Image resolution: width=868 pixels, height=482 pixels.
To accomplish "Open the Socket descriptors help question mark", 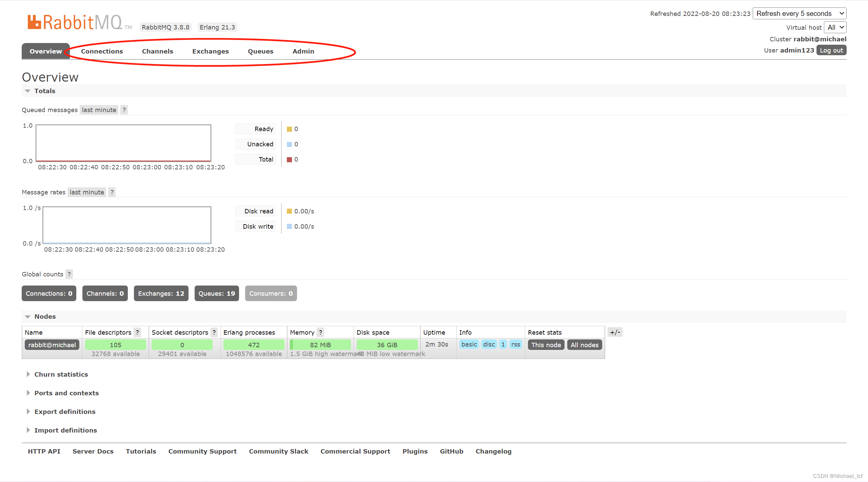I will [214, 332].
